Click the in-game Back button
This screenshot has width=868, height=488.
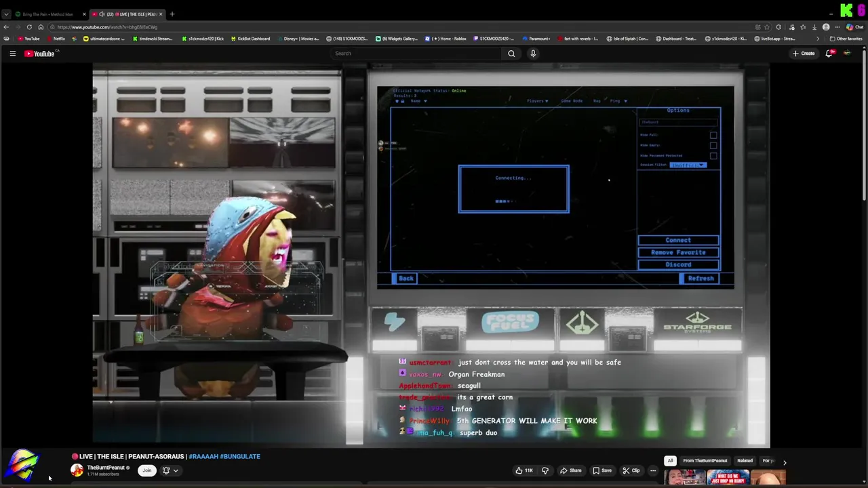pyautogui.click(x=406, y=278)
